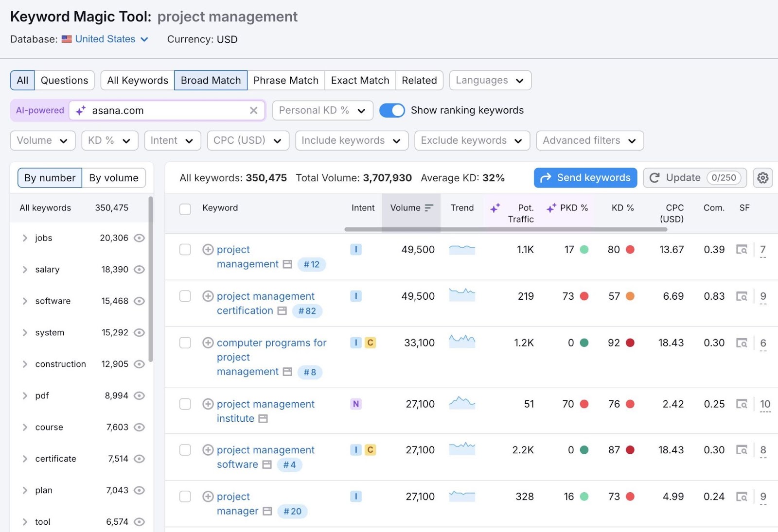Click plus icon to add "project management software"

[x=209, y=450]
